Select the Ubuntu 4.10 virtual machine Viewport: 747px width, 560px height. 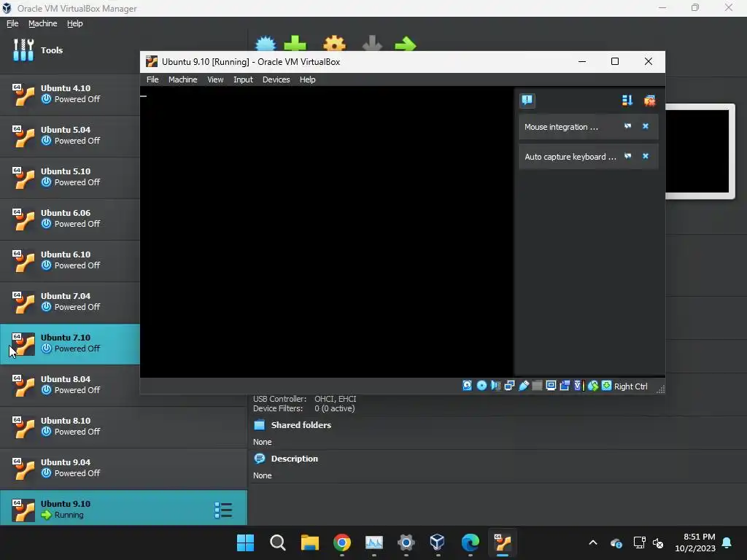click(x=69, y=94)
